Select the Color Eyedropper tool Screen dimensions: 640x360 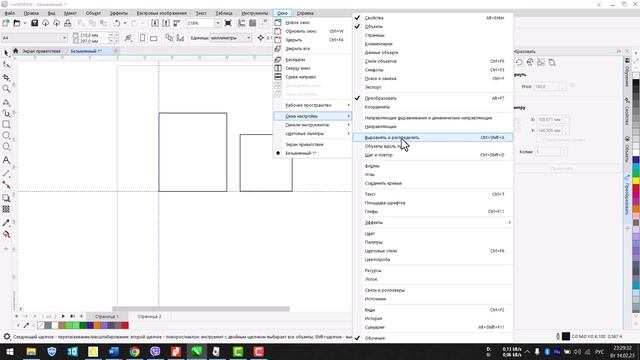(x=6, y=223)
